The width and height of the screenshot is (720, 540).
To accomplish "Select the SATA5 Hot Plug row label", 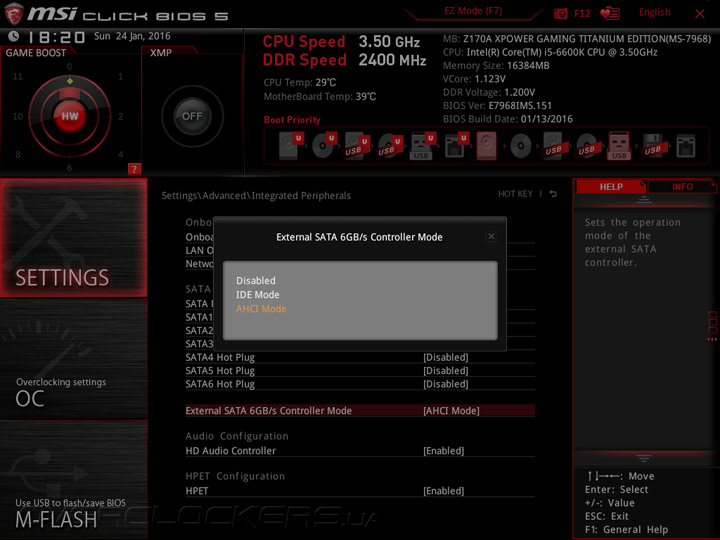I will (220, 371).
